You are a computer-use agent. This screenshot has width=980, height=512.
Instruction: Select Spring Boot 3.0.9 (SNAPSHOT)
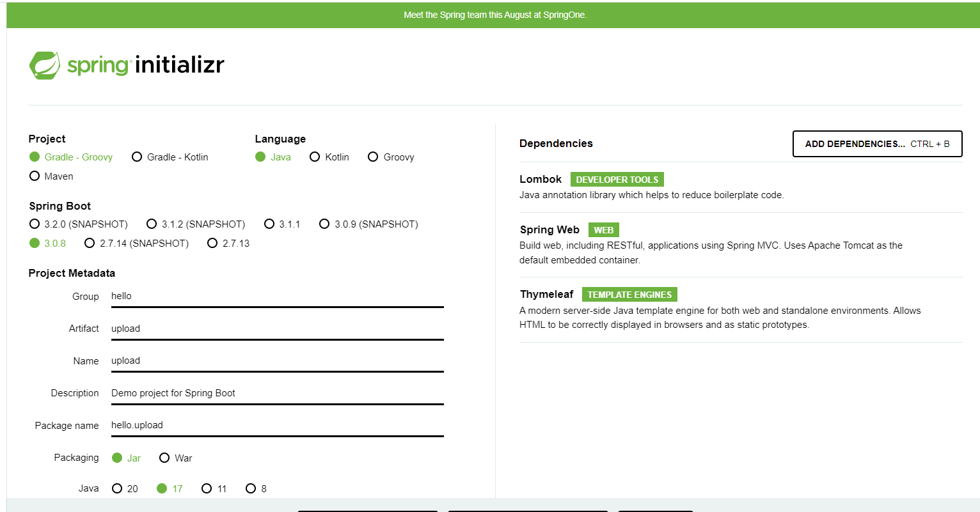(368, 224)
